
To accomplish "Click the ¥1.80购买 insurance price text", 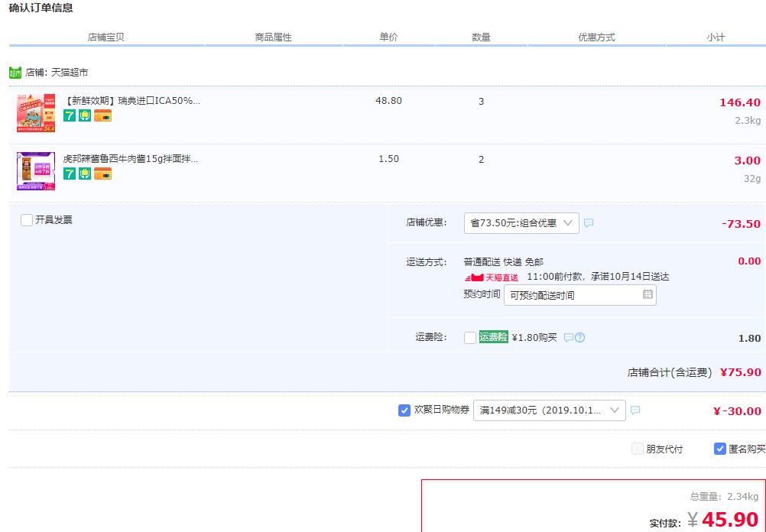I will (534, 338).
